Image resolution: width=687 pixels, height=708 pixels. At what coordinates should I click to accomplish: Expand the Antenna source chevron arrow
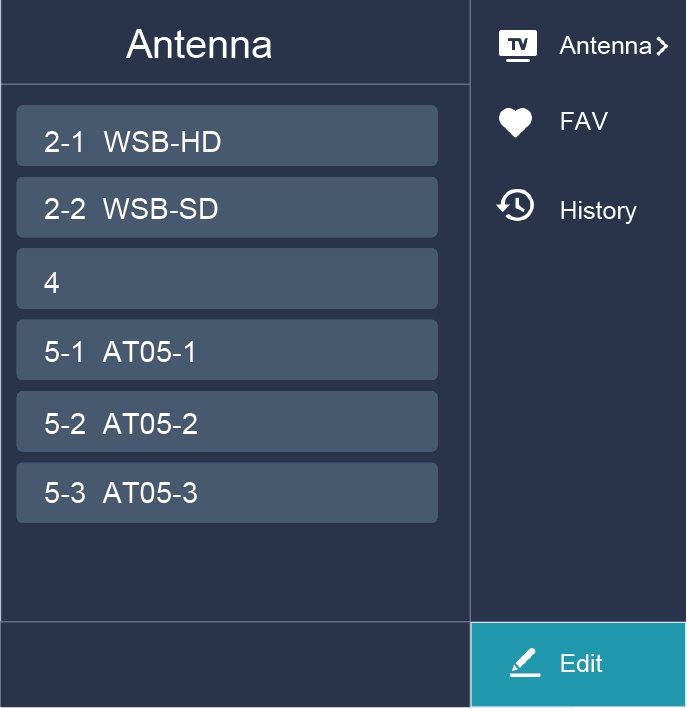662,46
